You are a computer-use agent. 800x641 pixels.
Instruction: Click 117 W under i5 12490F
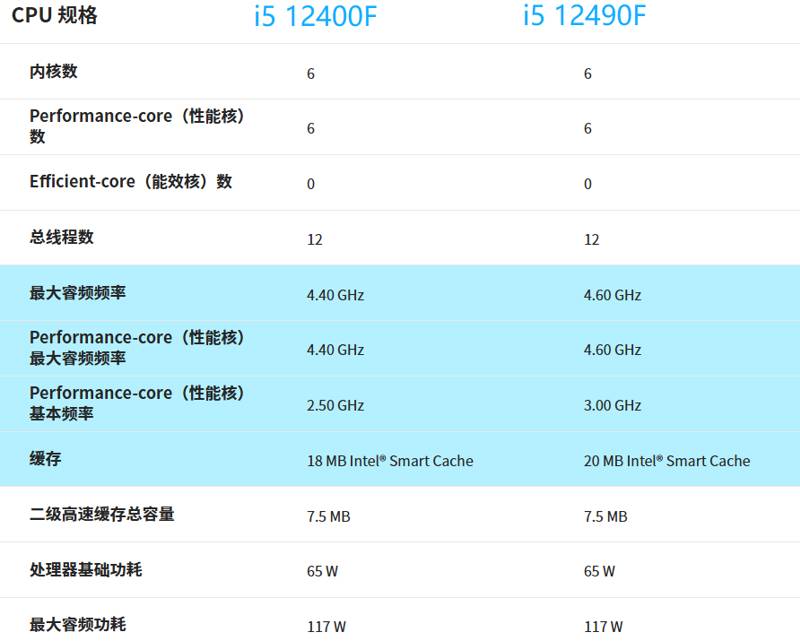(x=603, y=627)
